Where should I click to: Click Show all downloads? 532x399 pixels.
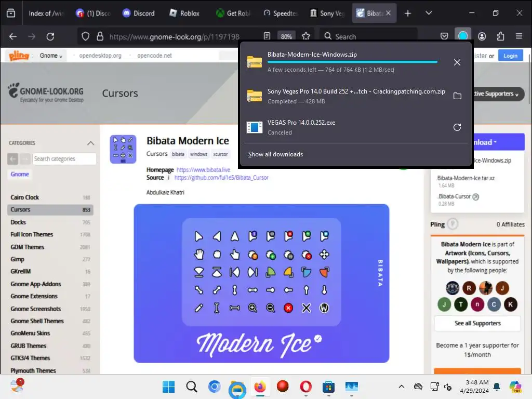[x=275, y=154]
